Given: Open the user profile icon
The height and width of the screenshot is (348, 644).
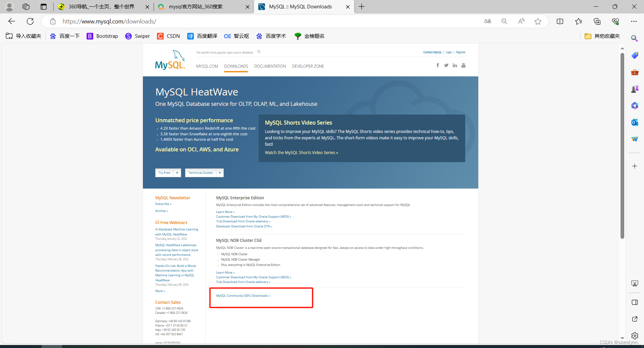Looking at the screenshot, I should tap(9, 7).
